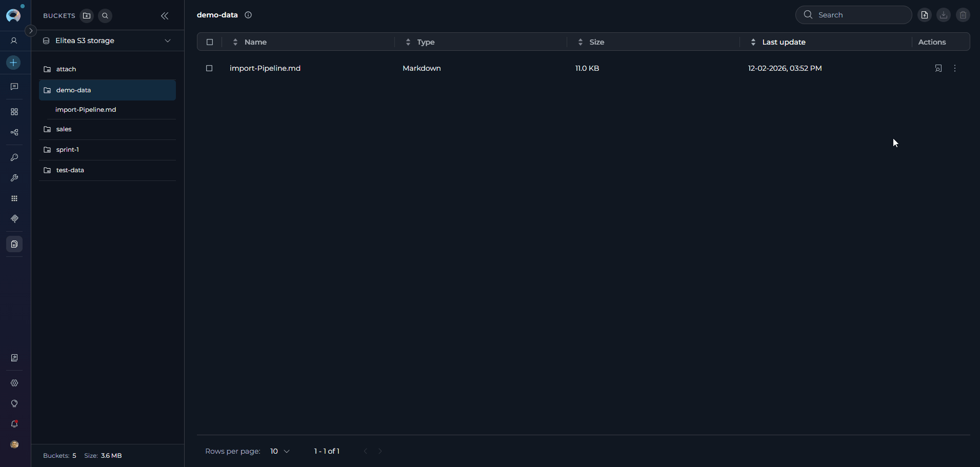Click the delete trash icon in the top toolbar

(963, 15)
